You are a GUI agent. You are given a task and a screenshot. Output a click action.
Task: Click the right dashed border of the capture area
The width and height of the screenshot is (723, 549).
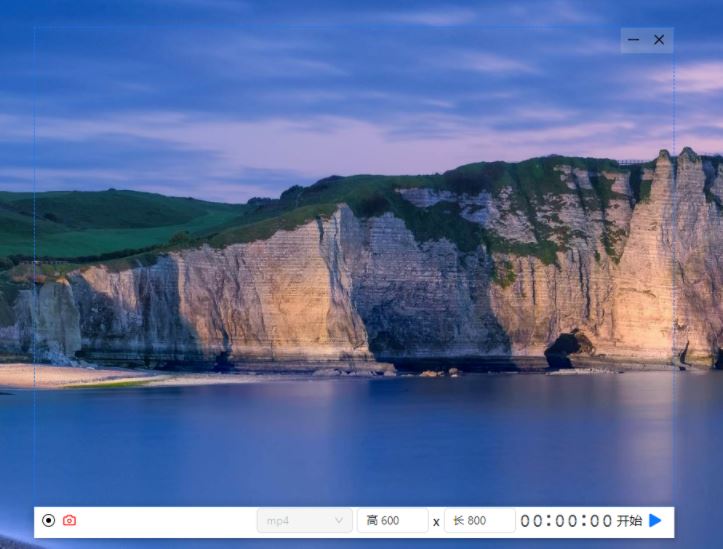click(674, 250)
